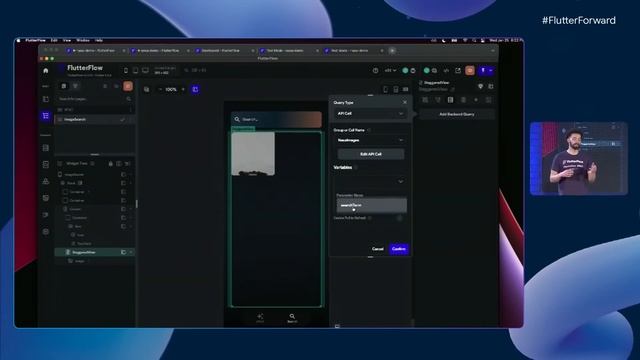Click the search icon in page list
Viewport: 640px width, 360px height.
[x=129, y=99]
